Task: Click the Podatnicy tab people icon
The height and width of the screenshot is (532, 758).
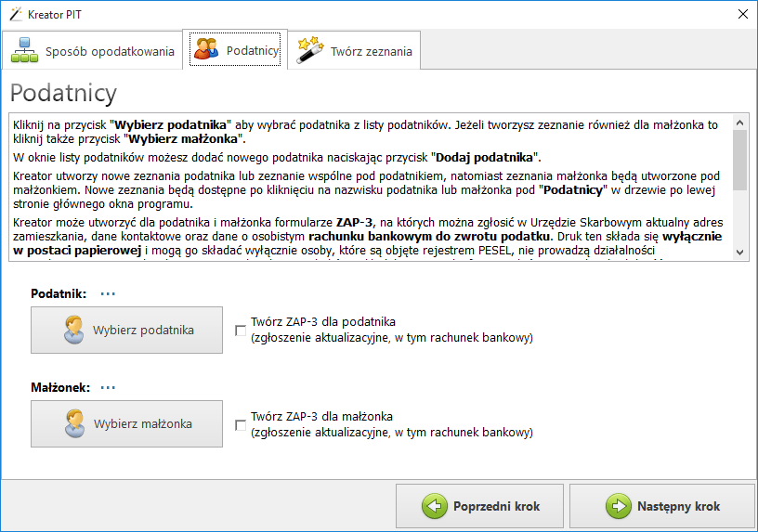Action: point(205,49)
